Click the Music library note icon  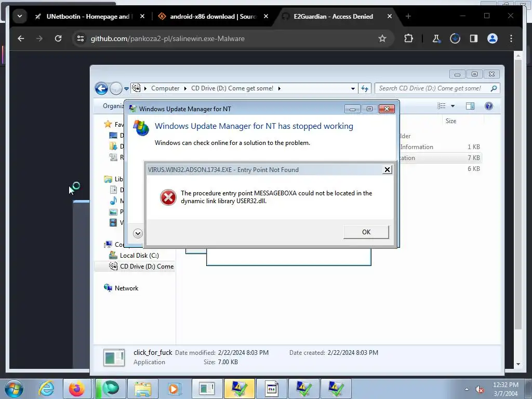(x=113, y=201)
